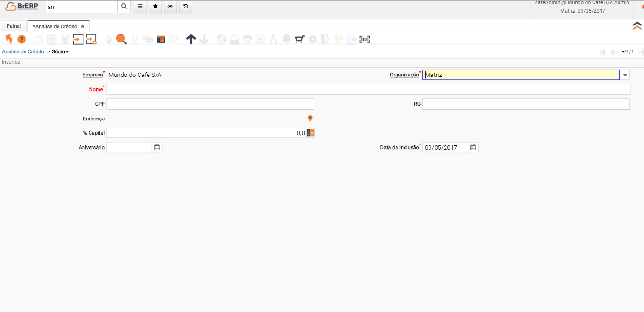The image size is (644, 312).
Task: Close the Analise de Crédito tab
Action: [83, 26]
